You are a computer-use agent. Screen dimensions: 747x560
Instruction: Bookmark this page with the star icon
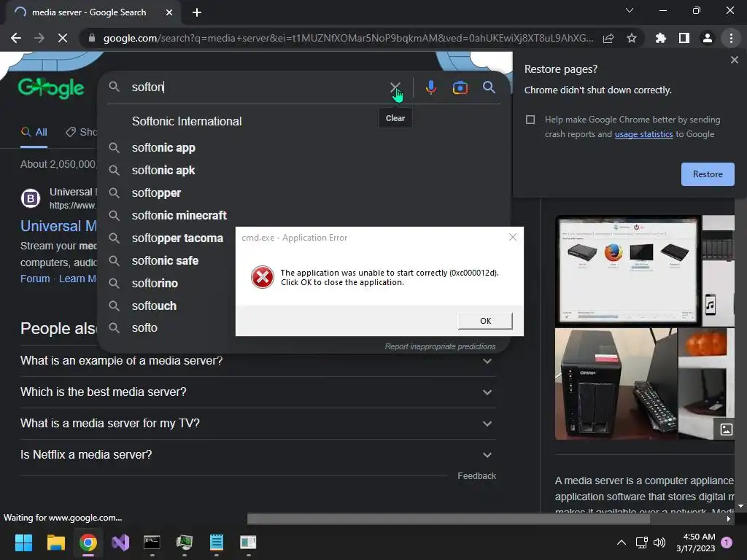pyautogui.click(x=632, y=38)
